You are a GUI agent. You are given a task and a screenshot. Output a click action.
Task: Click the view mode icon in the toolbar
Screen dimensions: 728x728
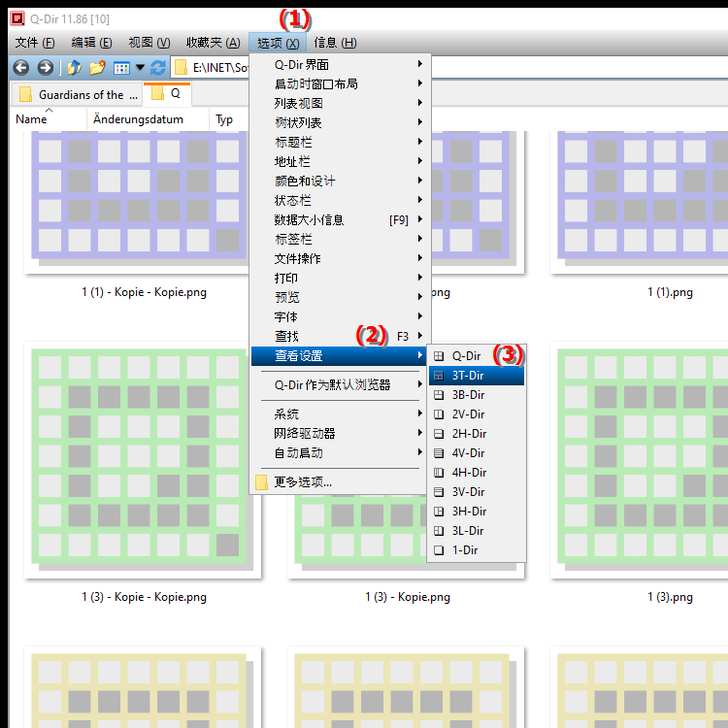click(121, 68)
